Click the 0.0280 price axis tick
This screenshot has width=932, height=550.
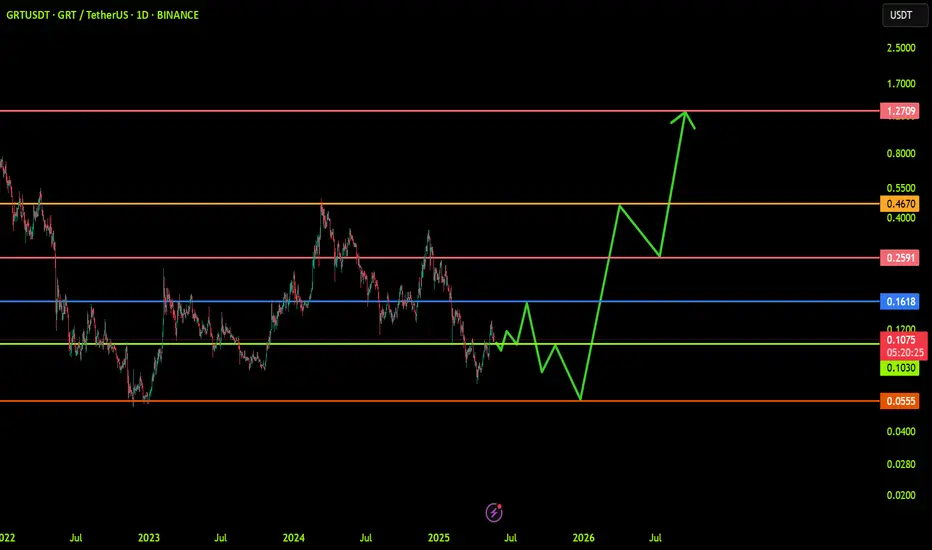[901, 464]
